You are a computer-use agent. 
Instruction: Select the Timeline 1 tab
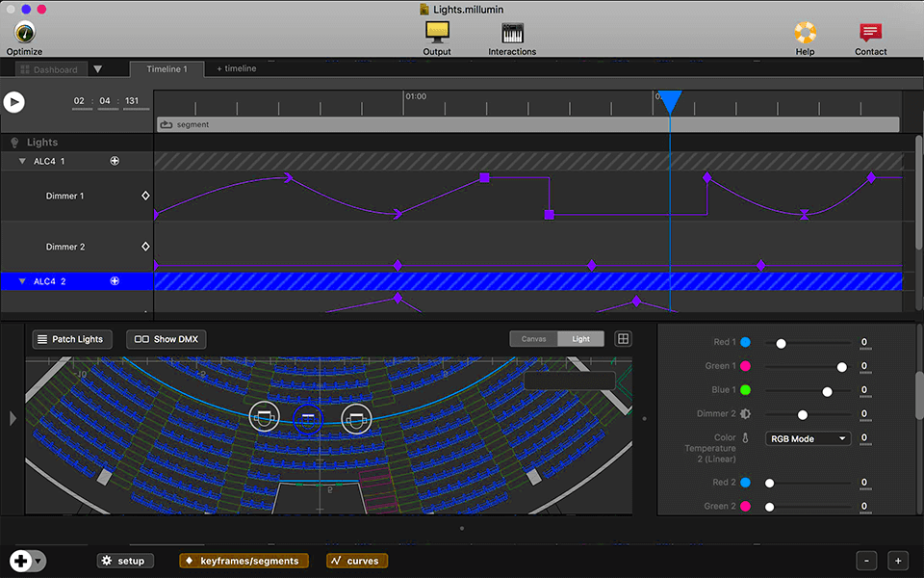click(166, 69)
